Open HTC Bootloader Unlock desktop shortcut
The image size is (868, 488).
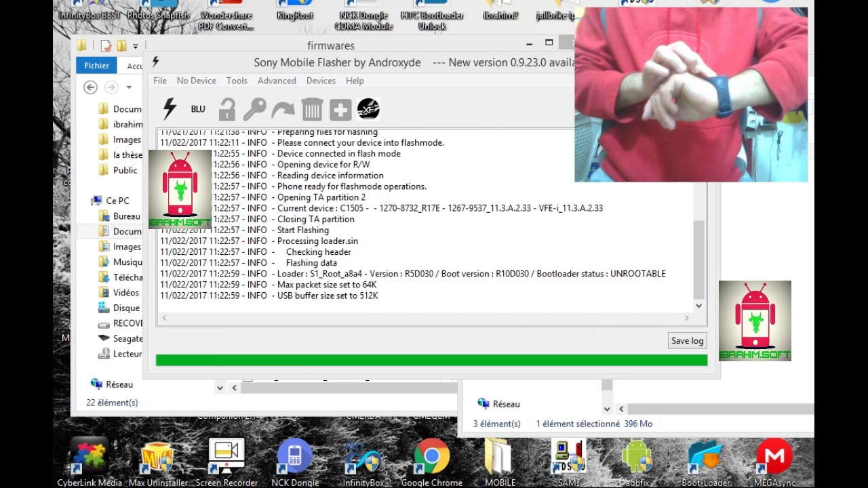[432, 16]
